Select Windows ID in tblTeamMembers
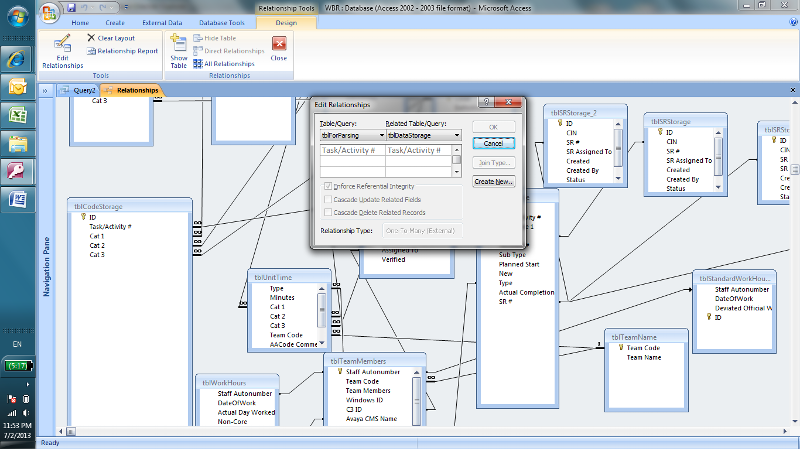The width and height of the screenshot is (800, 449). coord(364,400)
